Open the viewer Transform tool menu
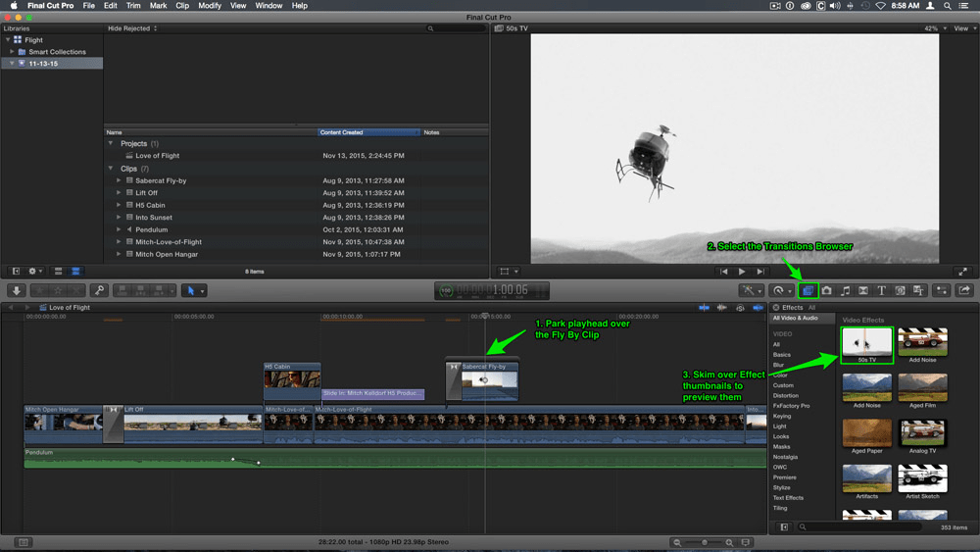The height and width of the screenshot is (552, 980). click(x=509, y=272)
